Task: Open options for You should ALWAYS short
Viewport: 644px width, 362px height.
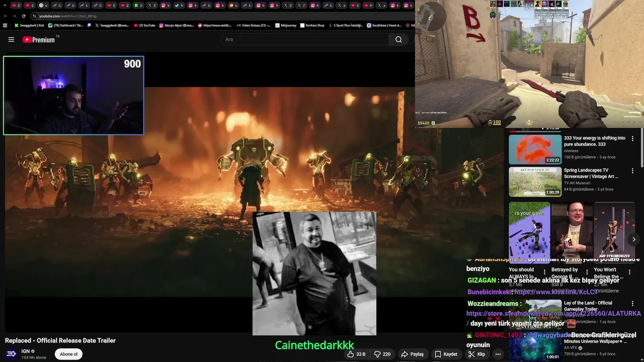Action: [x=544, y=272]
